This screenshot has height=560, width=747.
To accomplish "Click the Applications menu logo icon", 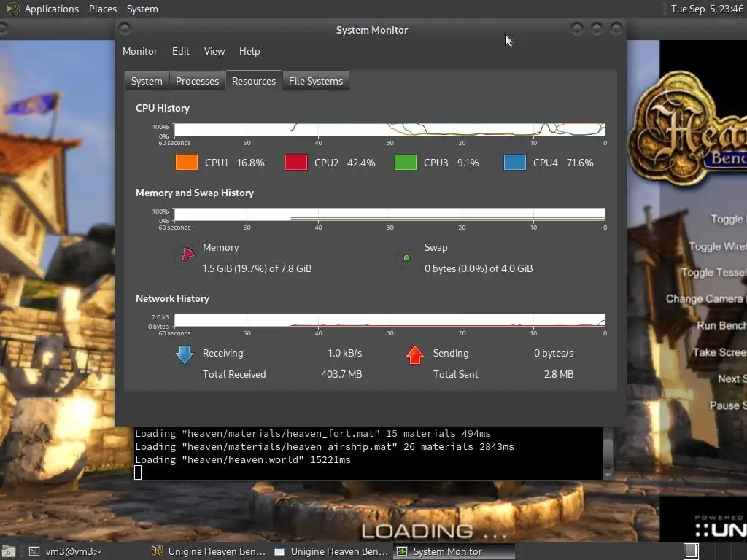I will click(x=12, y=9).
